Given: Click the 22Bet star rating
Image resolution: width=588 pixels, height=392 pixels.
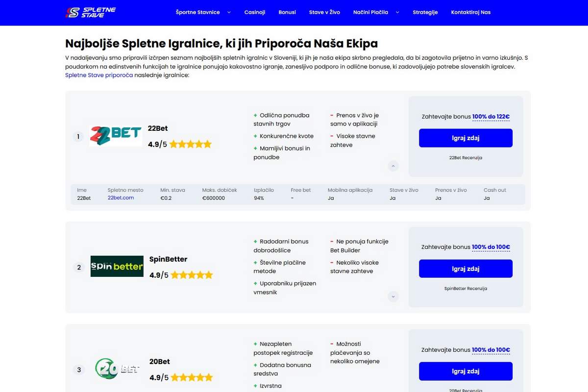Looking at the screenshot, I should coord(191,144).
